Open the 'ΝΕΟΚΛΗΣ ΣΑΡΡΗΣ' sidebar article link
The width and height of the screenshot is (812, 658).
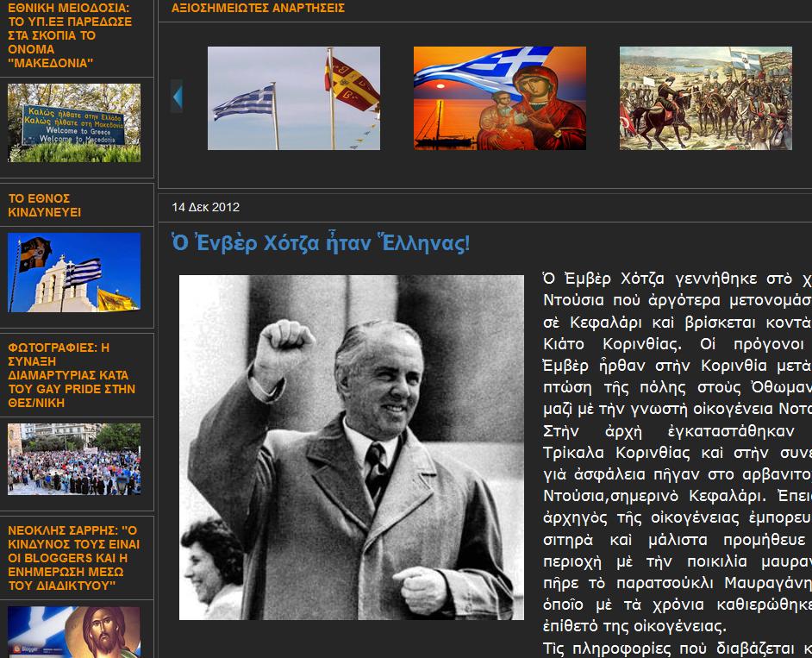point(73,558)
